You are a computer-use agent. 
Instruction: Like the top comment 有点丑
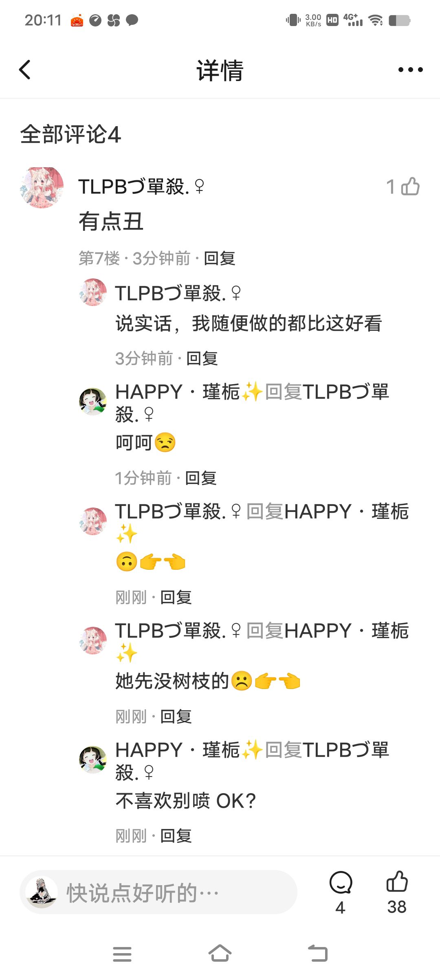tap(410, 186)
